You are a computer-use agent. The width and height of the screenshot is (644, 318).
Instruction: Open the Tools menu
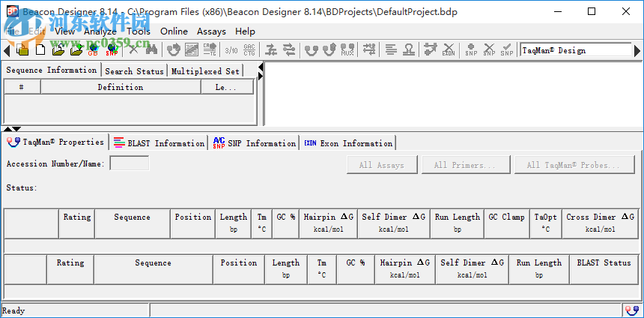139,31
